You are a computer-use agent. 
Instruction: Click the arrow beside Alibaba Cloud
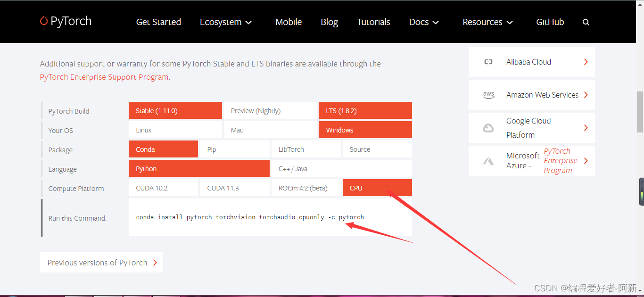tap(586, 62)
